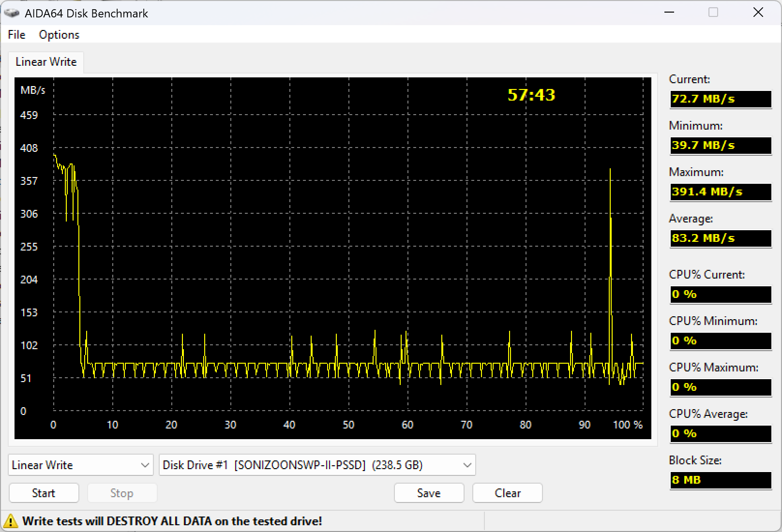782x532 pixels.
Task: Expand the Linear Write test type dropdown
Action: click(81, 465)
